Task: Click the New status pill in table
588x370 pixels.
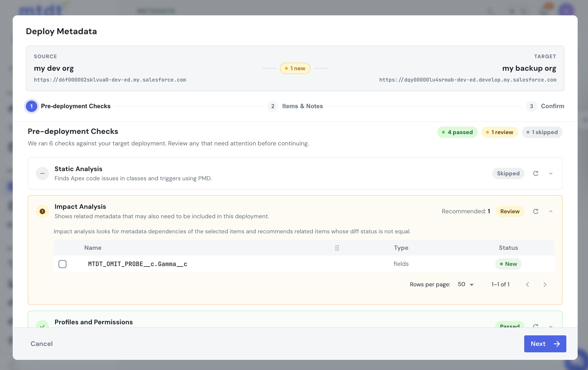Action: pyautogui.click(x=508, y=264)
